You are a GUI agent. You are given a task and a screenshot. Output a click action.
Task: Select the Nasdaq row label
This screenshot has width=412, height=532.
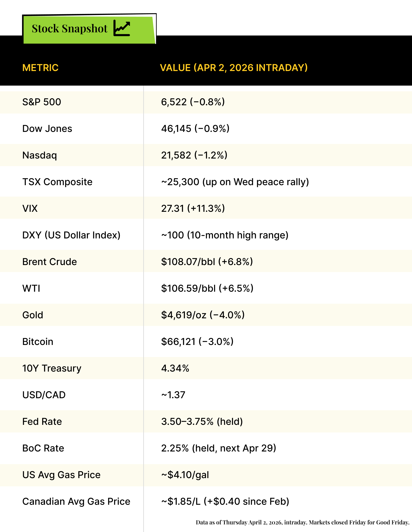coord(40,155)
